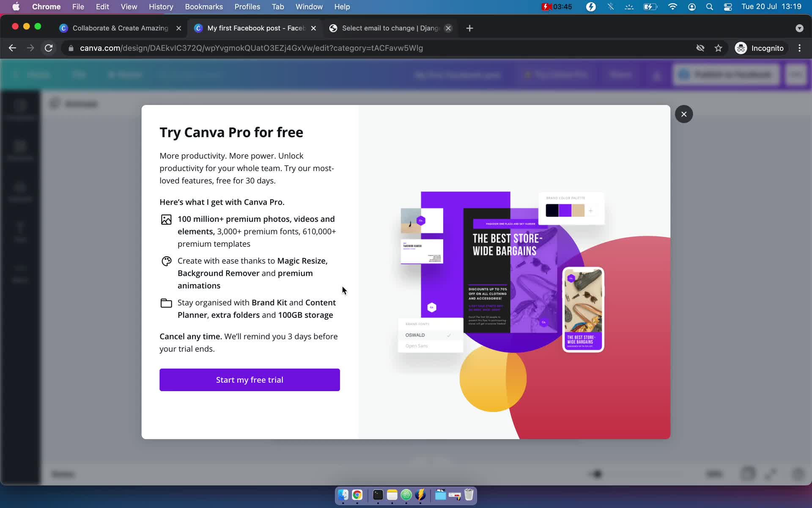This screenshot has width=812, height=508.
Task: Open the View menu
Action: 129,6
